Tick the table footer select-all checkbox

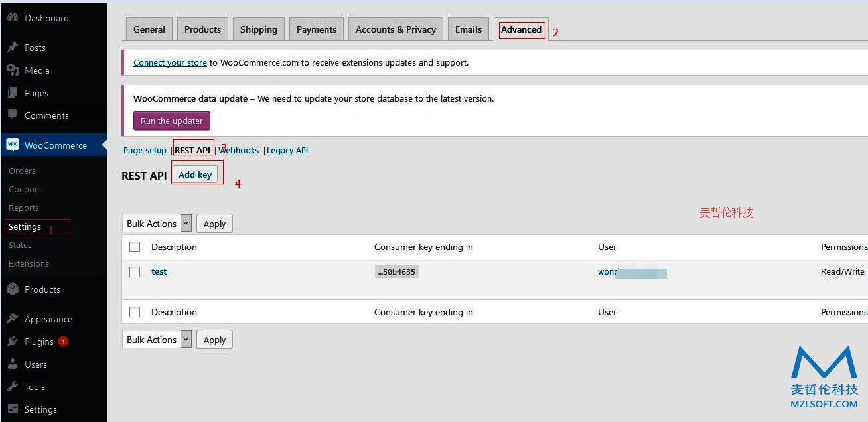tap(135, 312)
